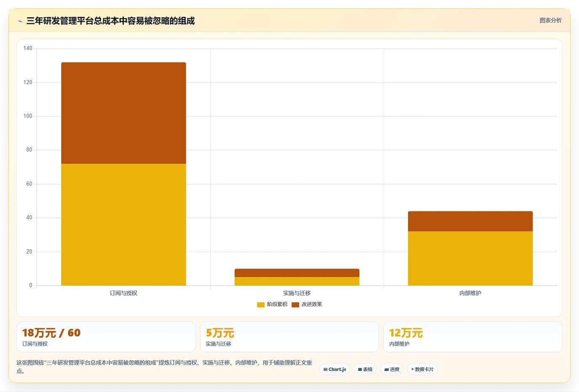Click the 实施与迁移 x-axis label
The width and height of the screenshot is (579, 392).
297,293
